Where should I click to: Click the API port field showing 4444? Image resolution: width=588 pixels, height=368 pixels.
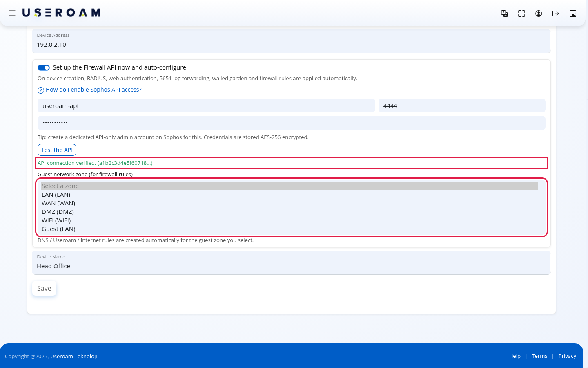coord(462,105)
